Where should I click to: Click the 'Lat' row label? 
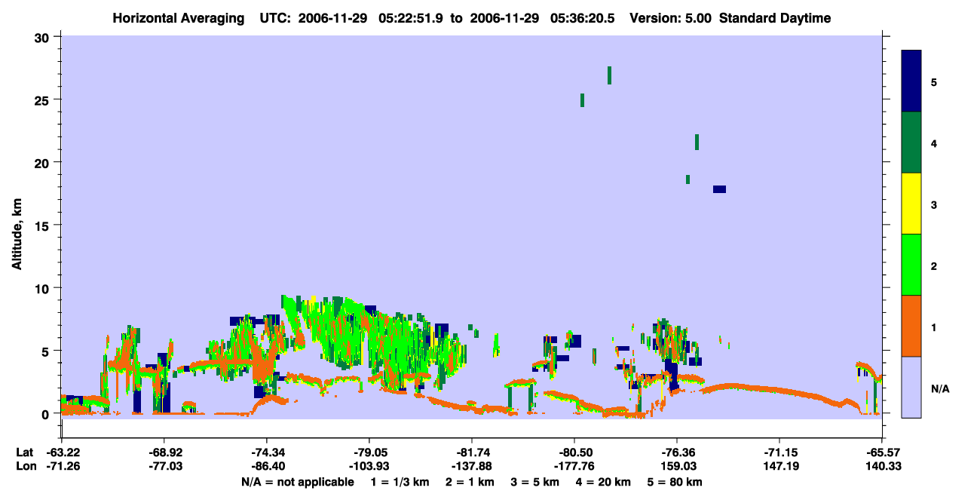point(23,452)
